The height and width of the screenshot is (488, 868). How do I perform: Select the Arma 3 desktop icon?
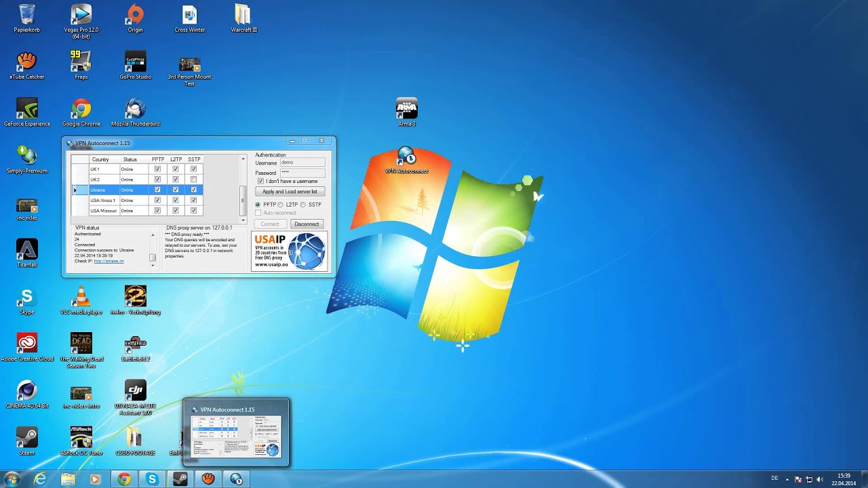407,113
